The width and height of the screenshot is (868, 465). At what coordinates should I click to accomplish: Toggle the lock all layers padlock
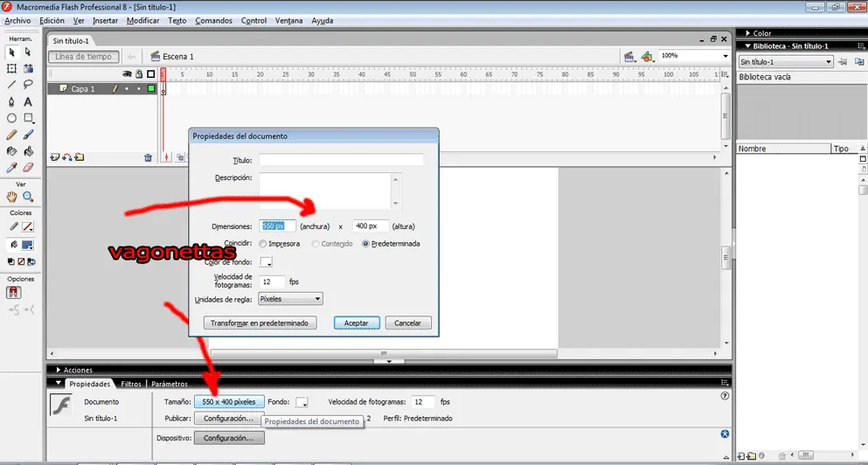coord(138,73)
